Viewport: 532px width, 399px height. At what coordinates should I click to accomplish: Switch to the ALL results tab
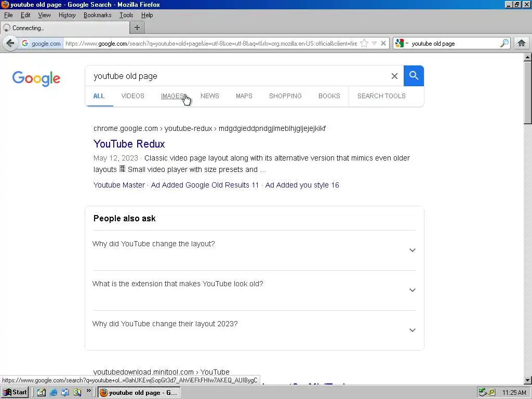[99, 96]
